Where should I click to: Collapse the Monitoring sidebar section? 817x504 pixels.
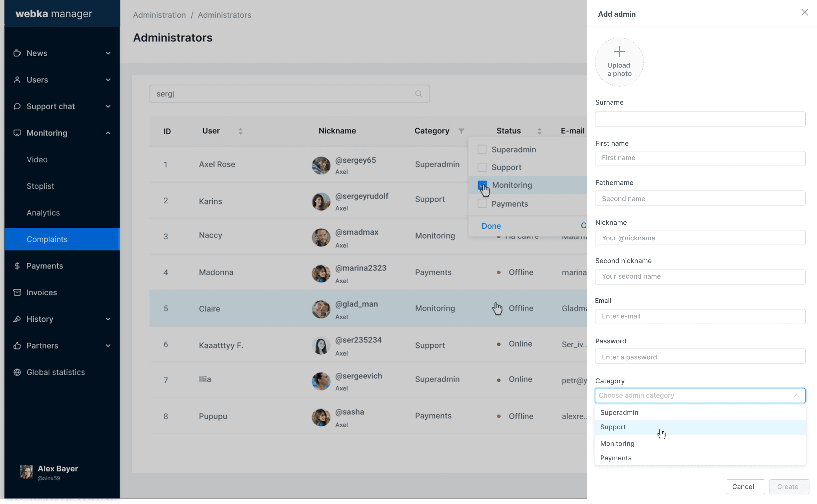click(108, 133)
